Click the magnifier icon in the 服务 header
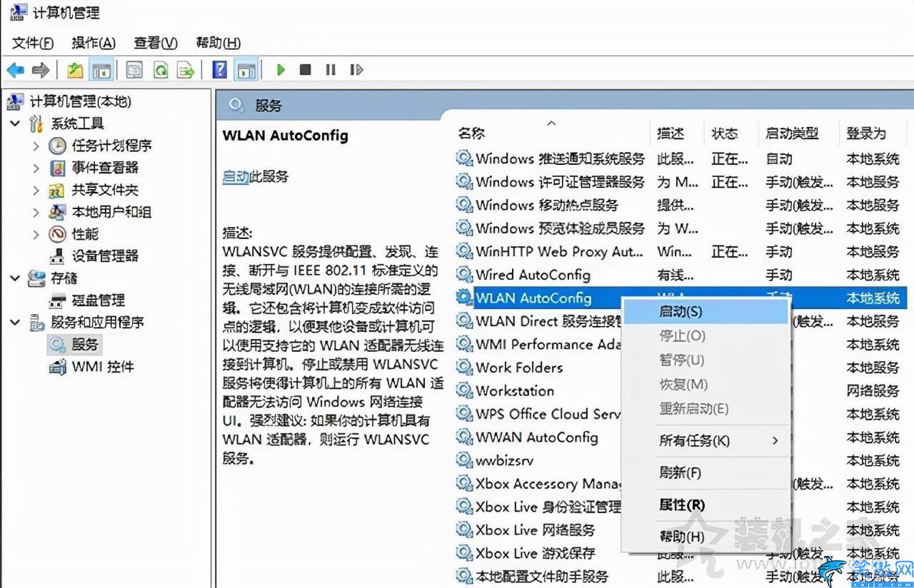The width and height of the screenshot is (914, 588). (x=236, y=106)
